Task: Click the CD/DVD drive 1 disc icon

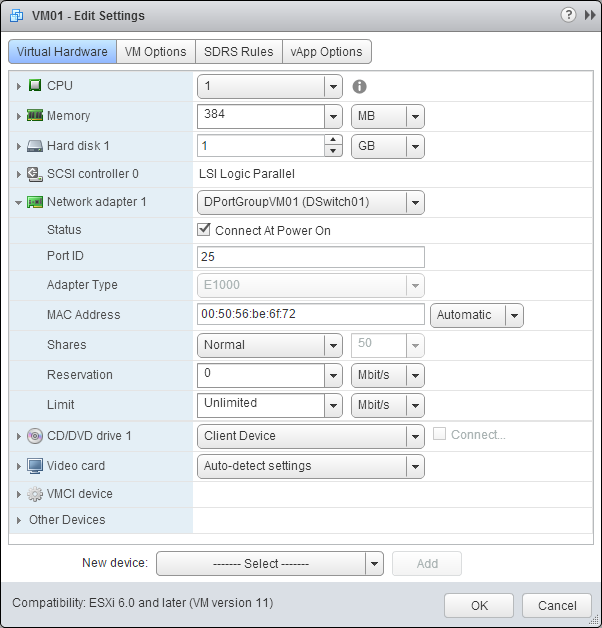Action: pyautogui.click(x=35, y=436)
